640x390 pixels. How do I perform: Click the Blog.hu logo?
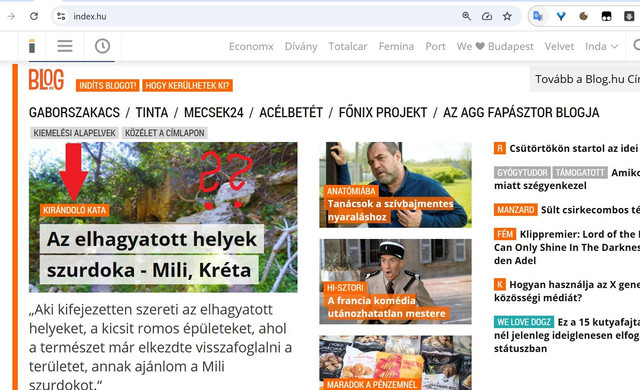[x=46, y=80]
